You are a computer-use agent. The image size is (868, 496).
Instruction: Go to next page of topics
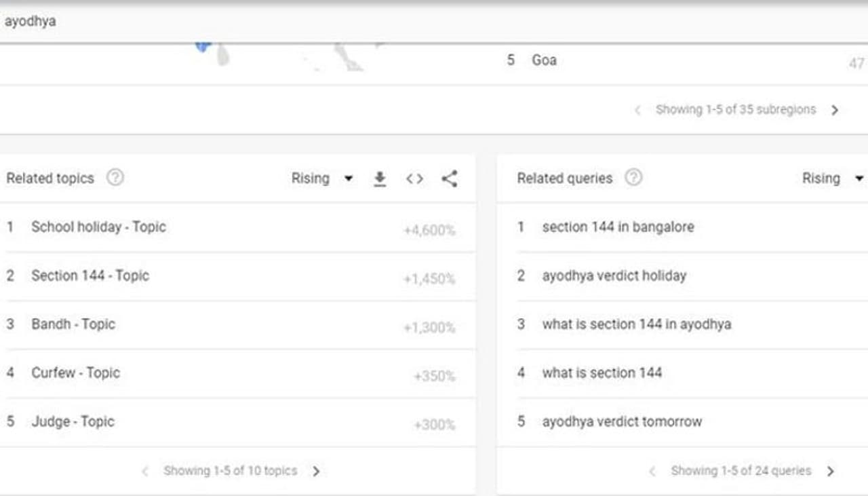tap(316, 471)
